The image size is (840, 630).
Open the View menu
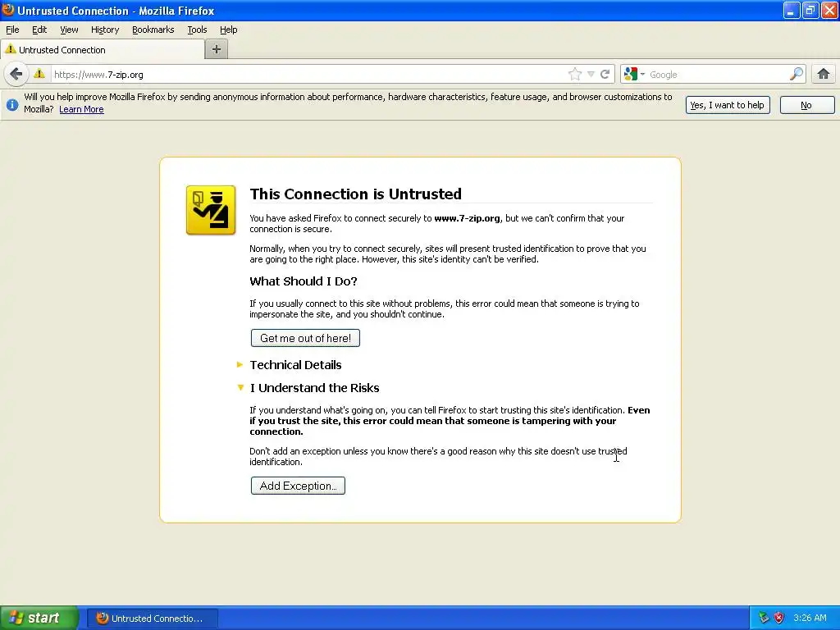[69, 30]
